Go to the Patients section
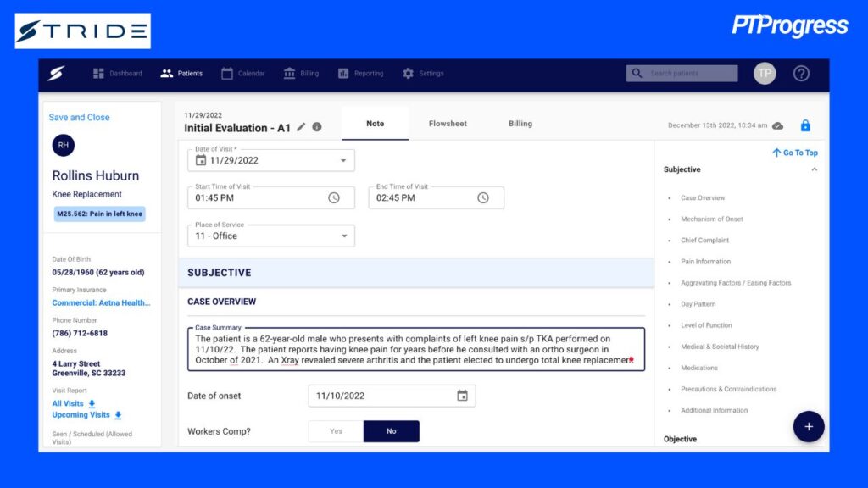 coord(181,73)
